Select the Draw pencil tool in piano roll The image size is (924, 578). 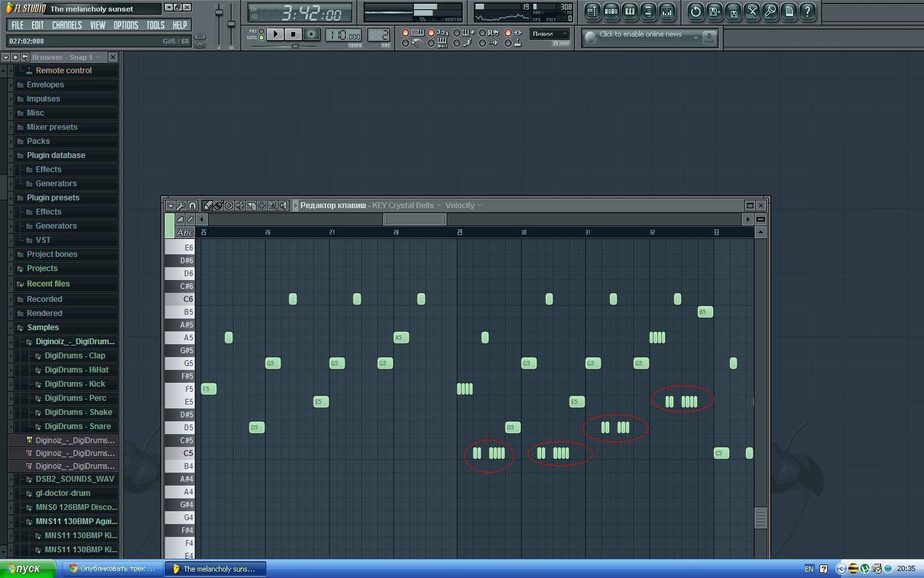coord(207,206)
